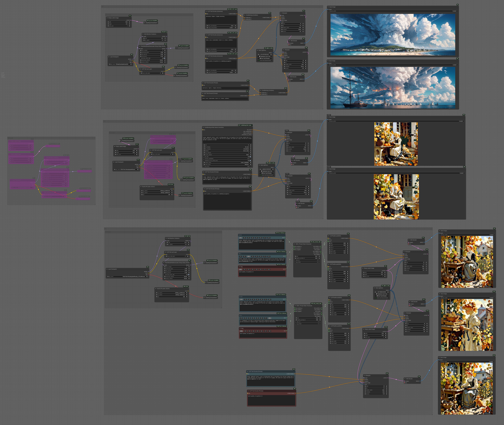Click the #39 Flux-Continuum node badge
Screen dimensions: 504x425
(280, 233)
